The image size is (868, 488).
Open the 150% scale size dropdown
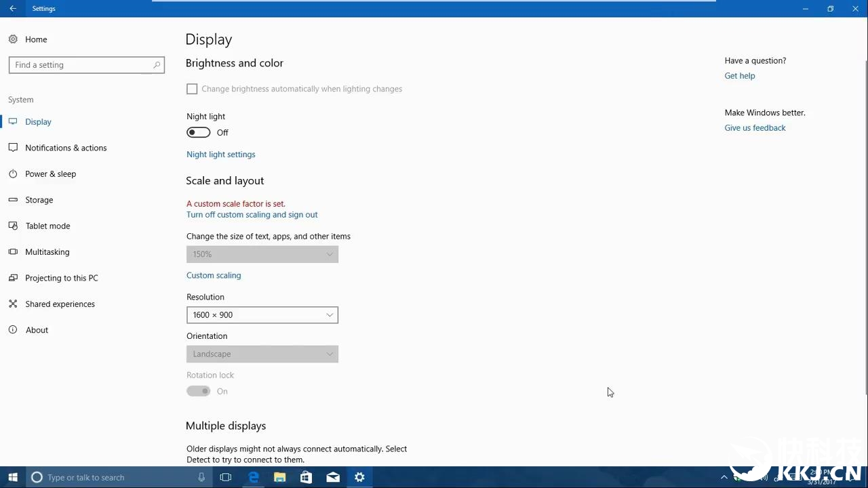point(262,254)
